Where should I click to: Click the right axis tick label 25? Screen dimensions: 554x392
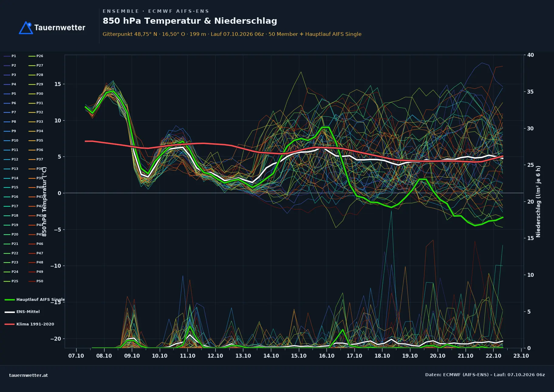coord(531,165)
